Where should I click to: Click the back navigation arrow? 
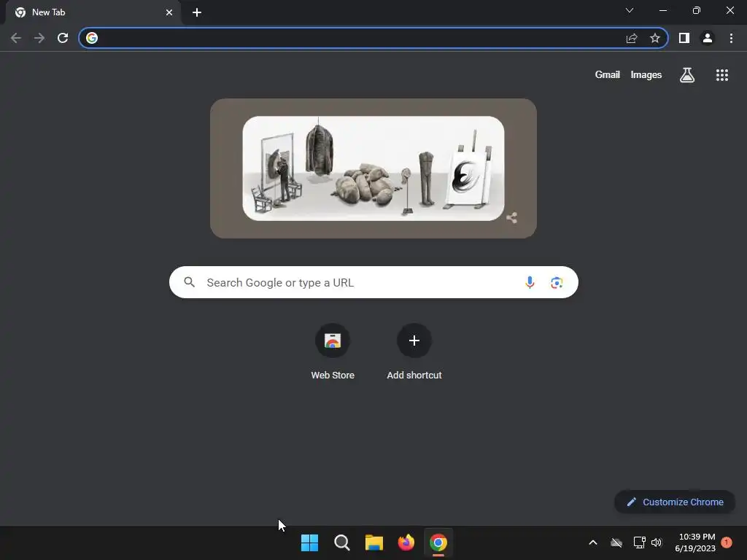pos(16,38)
